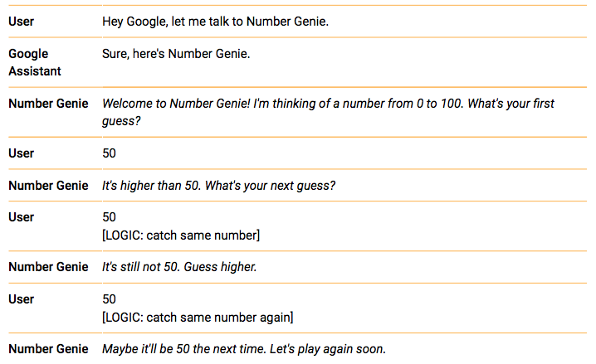Click 'Maybe it'll be 50 the next time' line

[244, 349]
